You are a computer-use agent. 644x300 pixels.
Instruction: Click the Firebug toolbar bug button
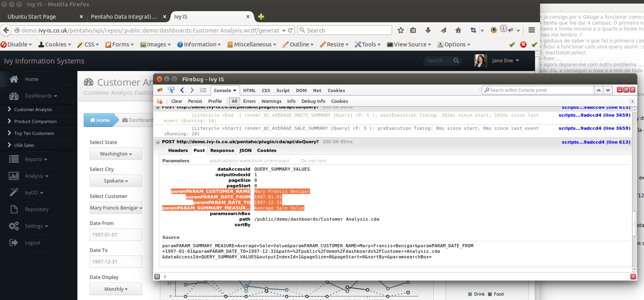(x=511, y=30)
